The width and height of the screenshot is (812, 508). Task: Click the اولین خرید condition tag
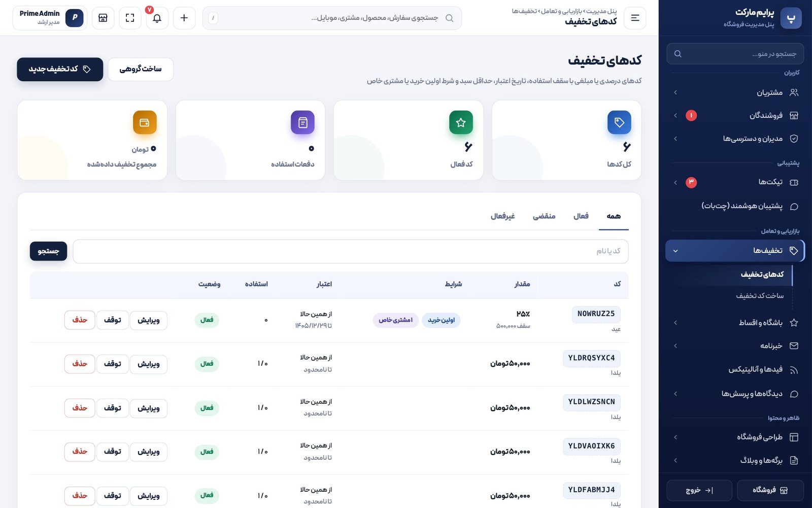click(x=441, y=320)
